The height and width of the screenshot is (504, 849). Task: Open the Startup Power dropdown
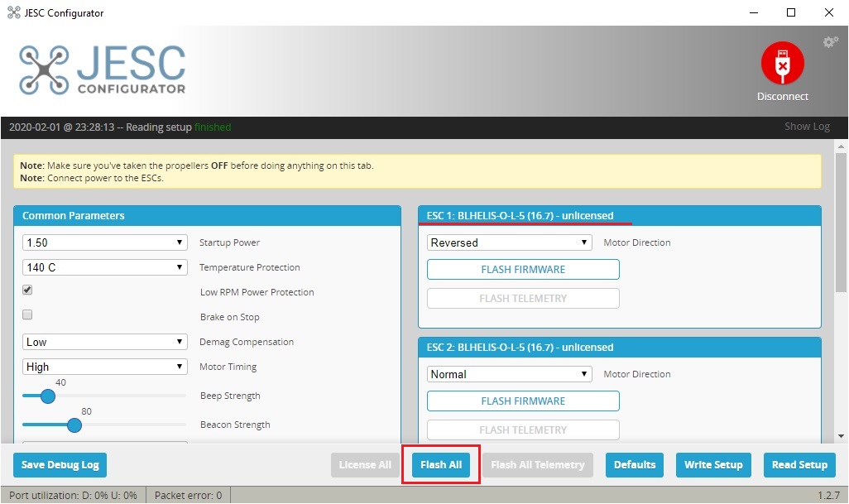point(104,242)
